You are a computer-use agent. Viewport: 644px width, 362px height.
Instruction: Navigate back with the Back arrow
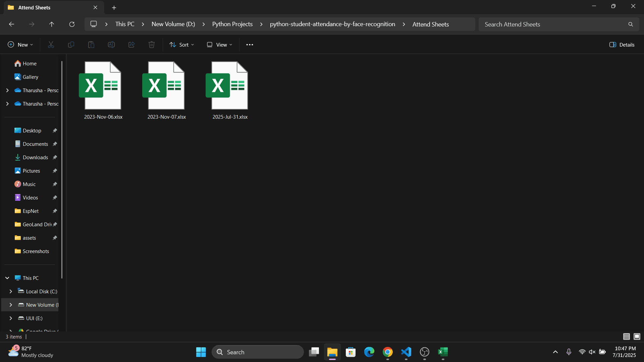11,24
